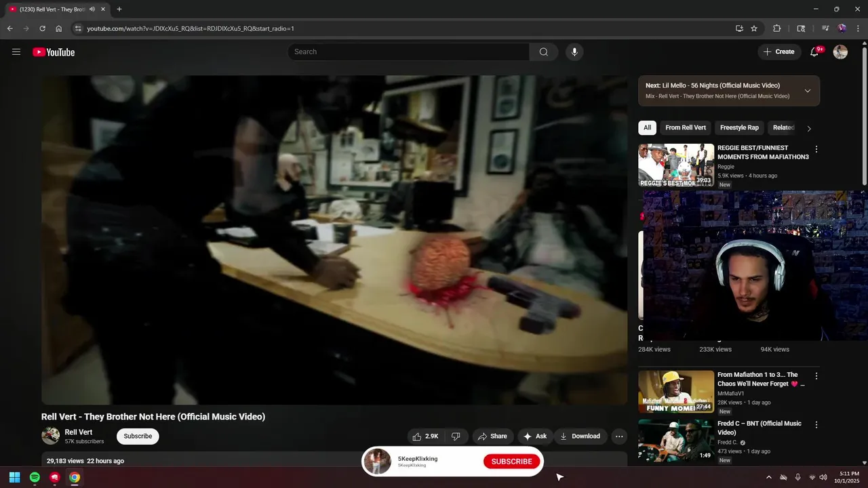Open the OneDrive cloud tray icon

pyautogui.click(x=783, y=477)
